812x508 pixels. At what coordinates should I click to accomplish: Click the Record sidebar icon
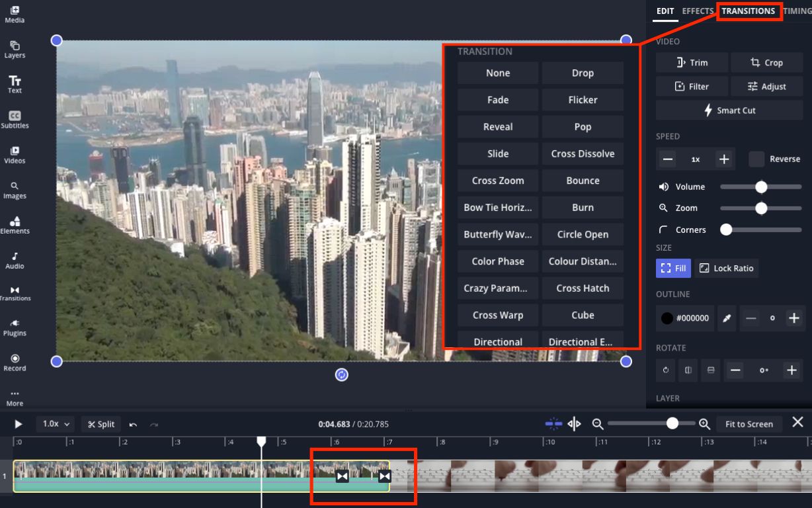point(15,362)
